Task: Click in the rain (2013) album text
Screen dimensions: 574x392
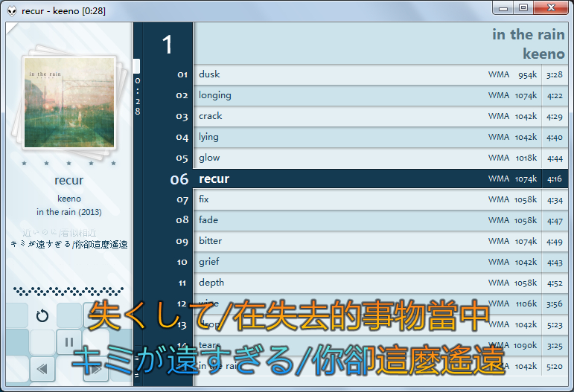Action: click(69, 212)
